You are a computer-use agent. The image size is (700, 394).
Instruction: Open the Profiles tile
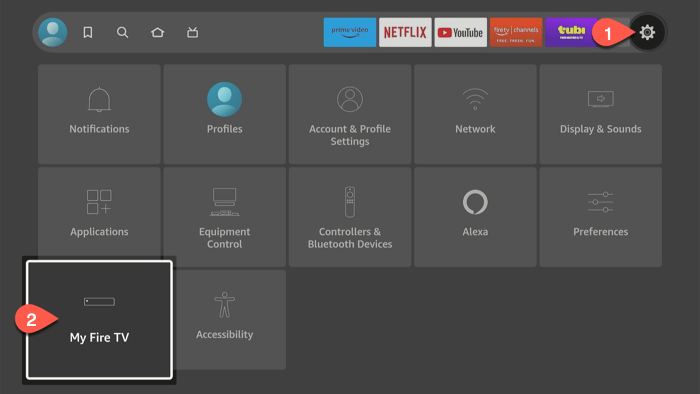click(225, 114)
